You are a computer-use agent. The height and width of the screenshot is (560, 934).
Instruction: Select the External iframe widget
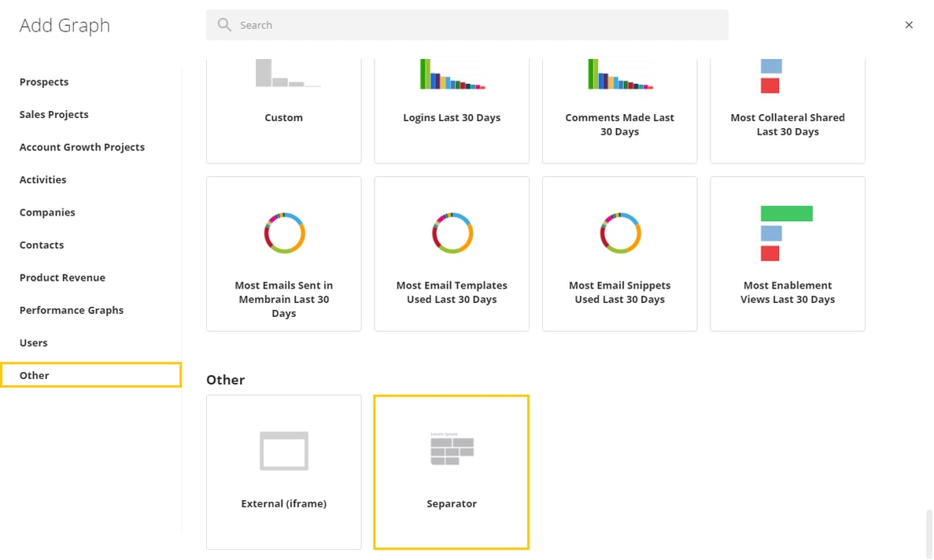point(283,470)
